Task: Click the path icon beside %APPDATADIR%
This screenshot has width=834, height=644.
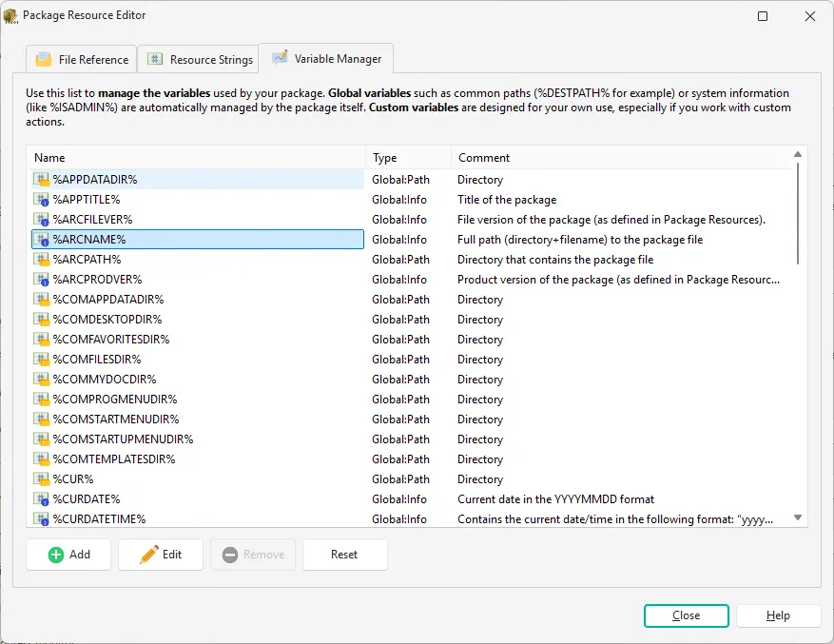Action: pyautogui.click(x=40, y=179)
